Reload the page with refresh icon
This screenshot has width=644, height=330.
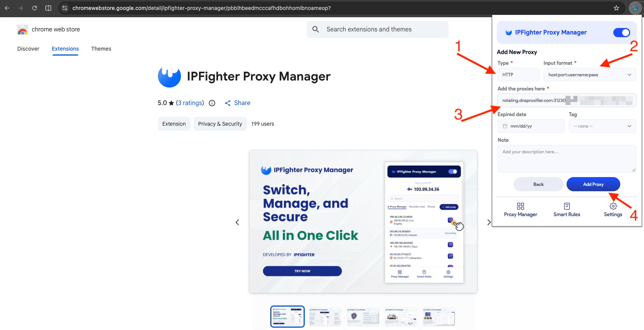(x=34, y=8)
